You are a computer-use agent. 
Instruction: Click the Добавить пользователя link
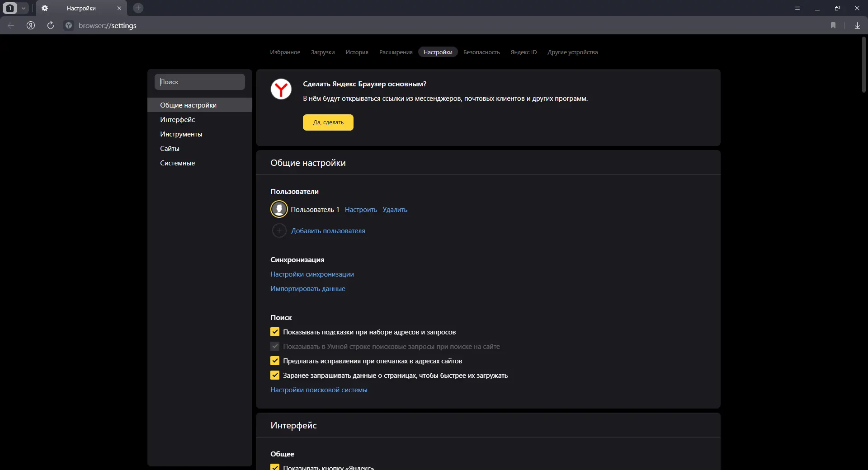click(x=328, y=230)
